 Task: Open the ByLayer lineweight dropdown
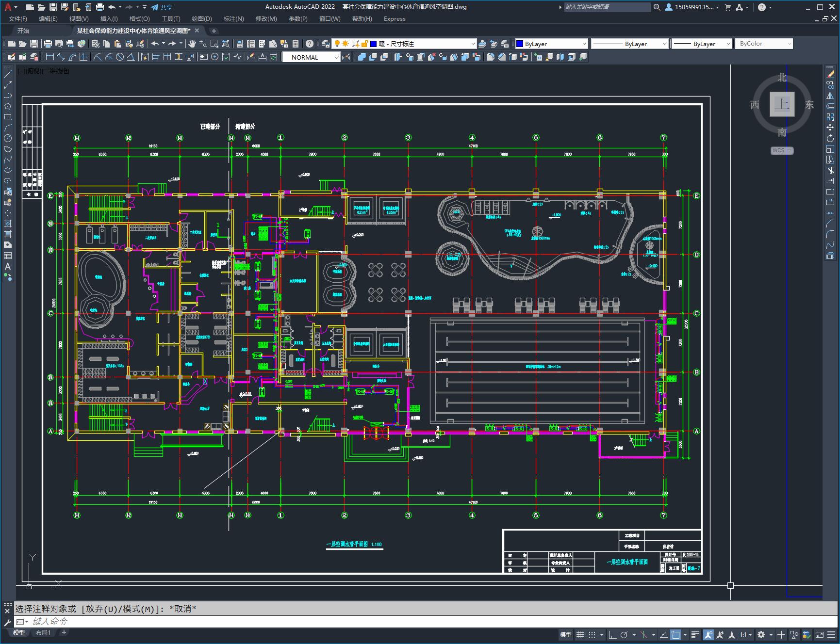[x=701, y=44]
